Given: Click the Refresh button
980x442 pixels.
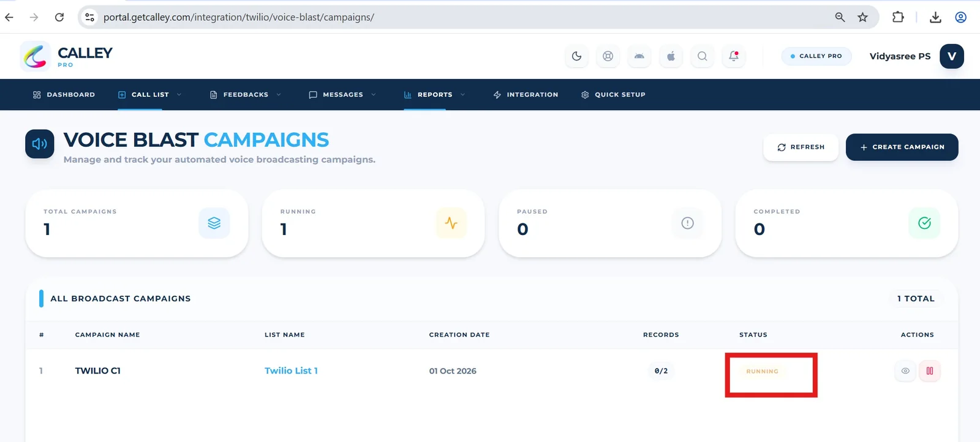Looking at the screenshot, I should tap(801, 148).
